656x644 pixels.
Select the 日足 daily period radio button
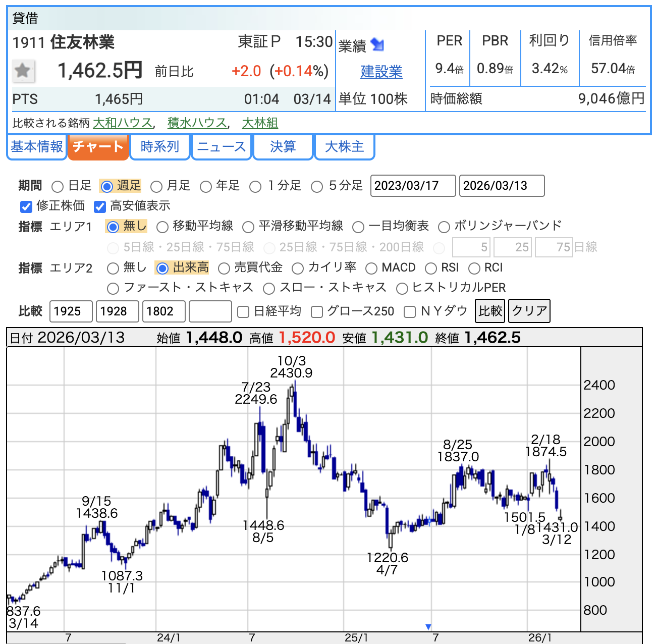click(58, 187)
